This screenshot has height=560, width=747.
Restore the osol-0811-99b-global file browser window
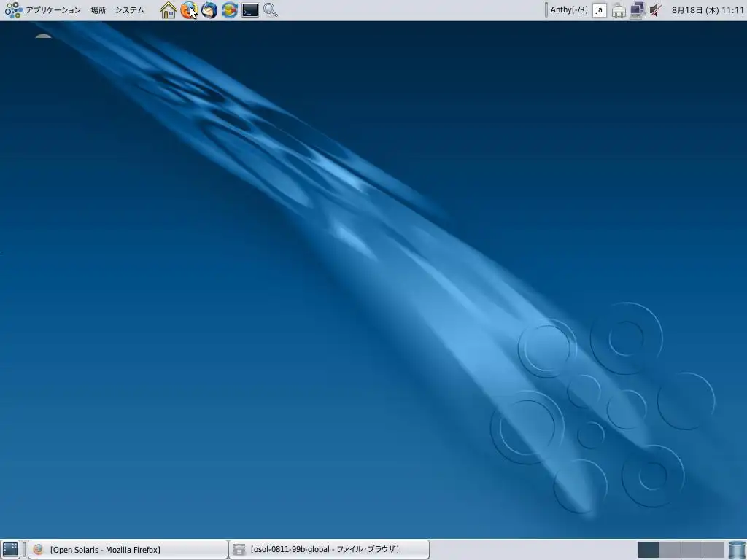329,550
